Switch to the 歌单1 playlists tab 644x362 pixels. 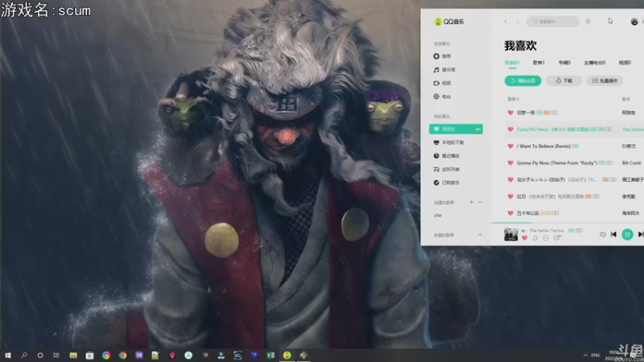click(539, 63)
